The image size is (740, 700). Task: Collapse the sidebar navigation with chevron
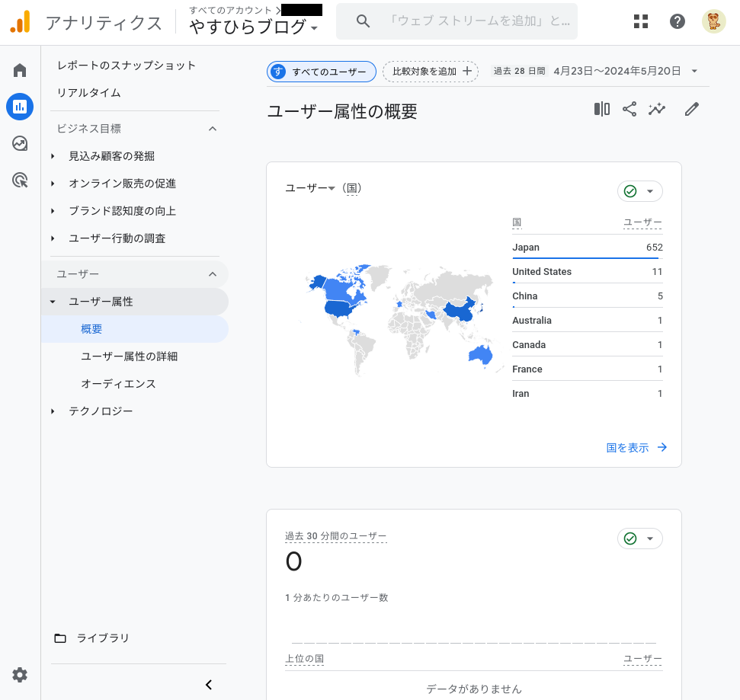[x=209, y=685]
